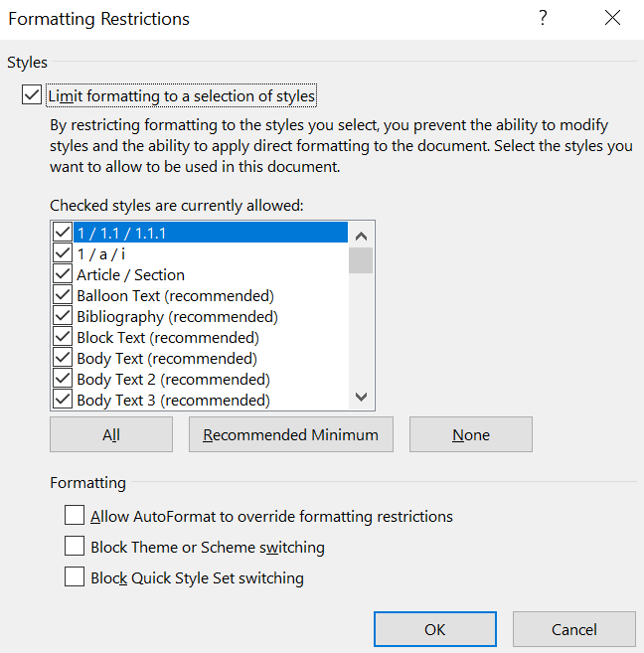Click the styles list scrollbar thumb
This screenshot has width=644, height=653.
(x=361, y=260)
